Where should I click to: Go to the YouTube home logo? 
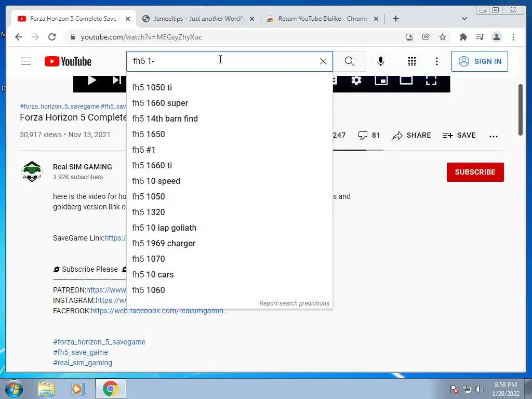pos(68,61)
